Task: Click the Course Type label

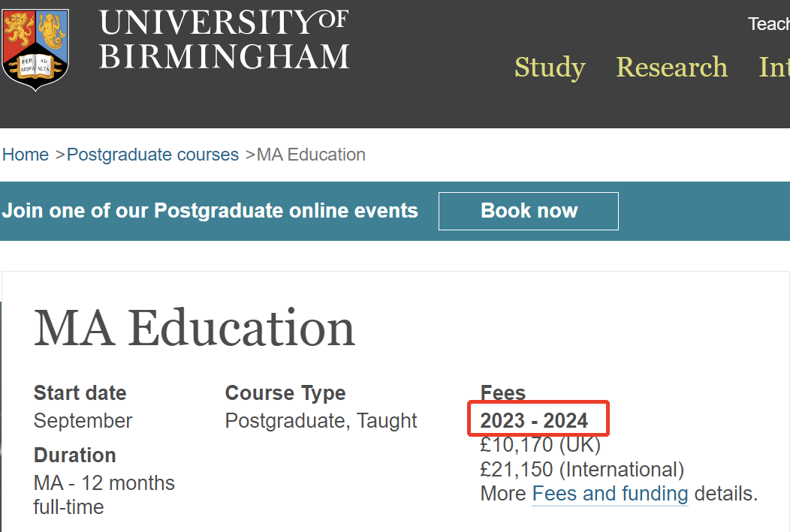Action: click(x=285, y=393)
